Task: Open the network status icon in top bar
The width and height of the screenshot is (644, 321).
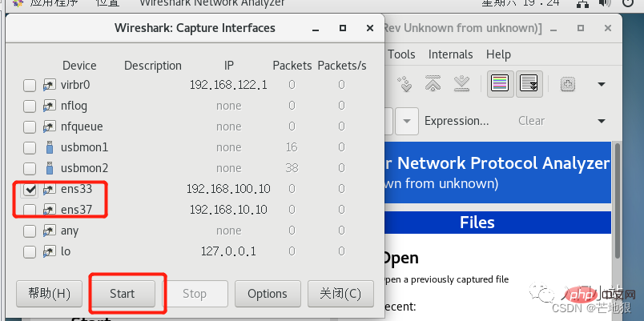Action: pyautogui.click(x=582, y=3)
